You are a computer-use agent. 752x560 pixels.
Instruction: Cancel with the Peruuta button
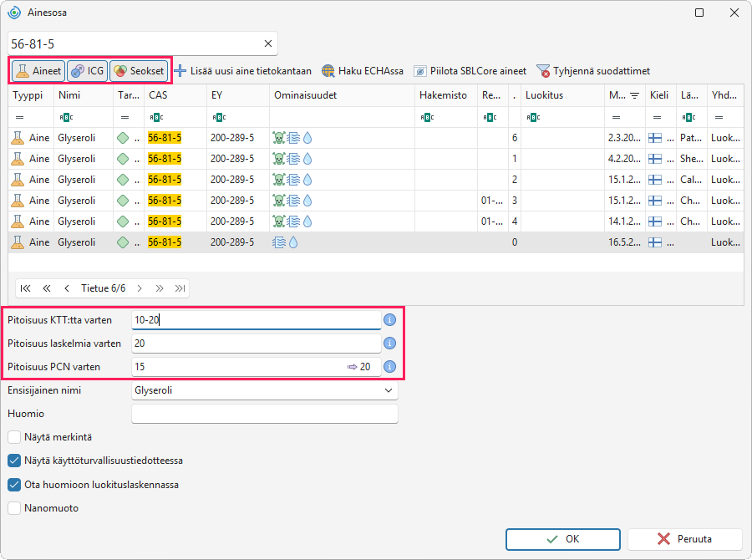[x=685, y=539]
